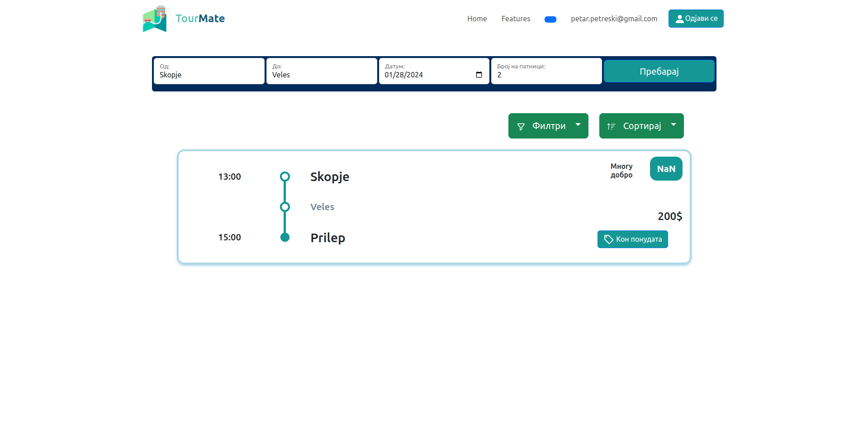This screenshot has width=868, height=426.
Task: Click the TourMate map logo icon
Action: [155, 19]
